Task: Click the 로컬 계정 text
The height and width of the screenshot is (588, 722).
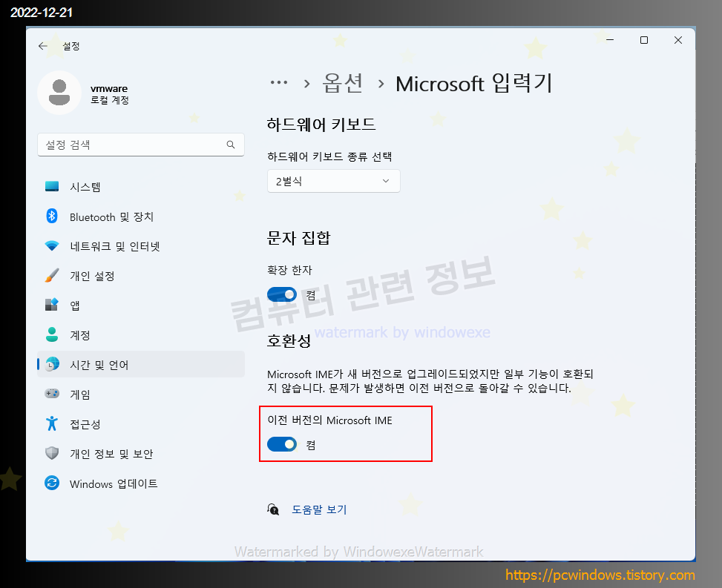Action: [x=110, y=100]
